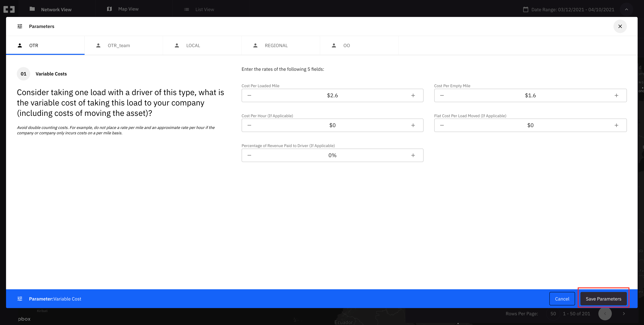Click the Cost Per Loaded Mile value field
This screenshot has width=644, height=325.
[x=332, y=95]
